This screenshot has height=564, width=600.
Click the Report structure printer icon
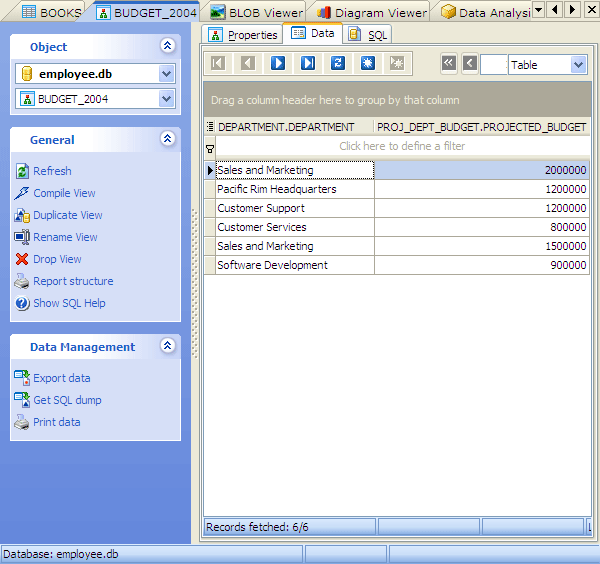[22, 281]
